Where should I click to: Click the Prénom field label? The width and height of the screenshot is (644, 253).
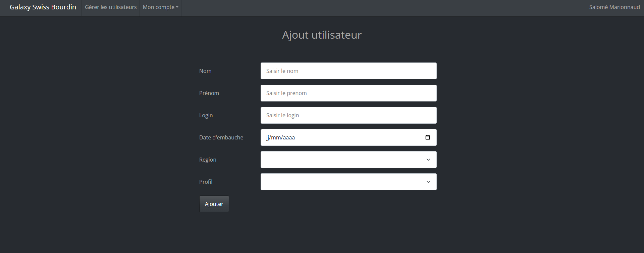pyautogui.click(x=209, y=93)
